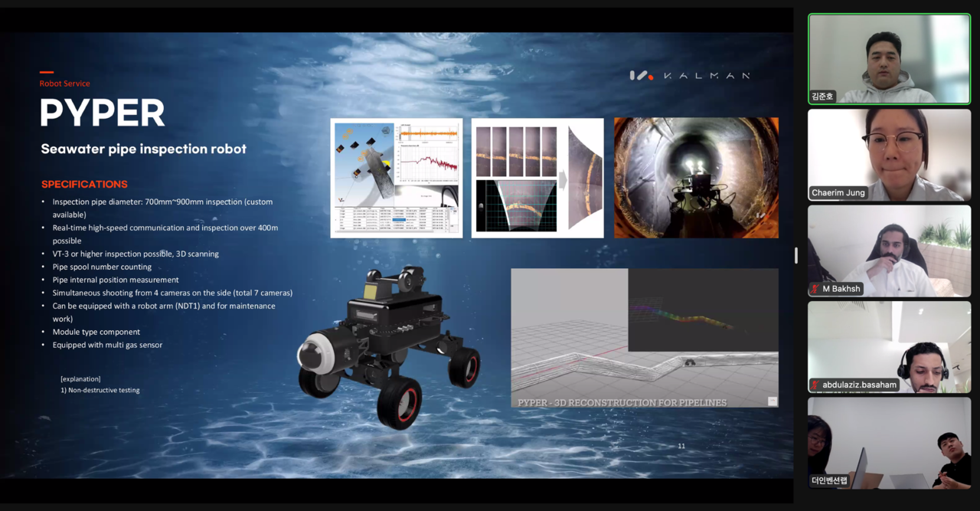The width and height of the screenshot is (980, 511).
Task: Open the graph and sensor data image
Action: pos(396,178)
